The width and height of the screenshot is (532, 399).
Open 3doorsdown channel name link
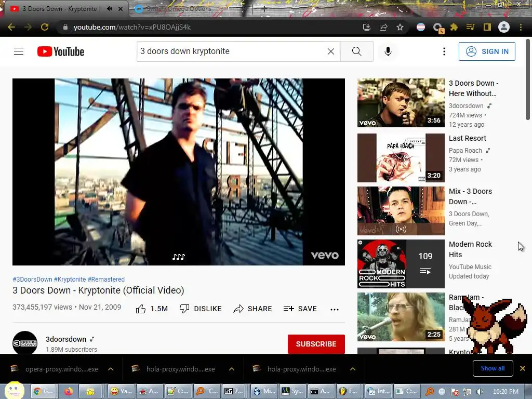pos(66,339)
